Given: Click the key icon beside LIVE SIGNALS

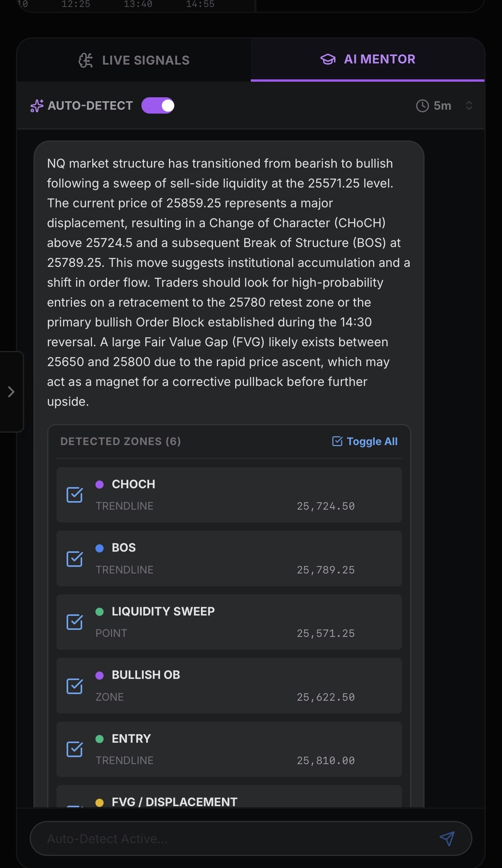Looking at the screenshot, I should tap(86, 60).
